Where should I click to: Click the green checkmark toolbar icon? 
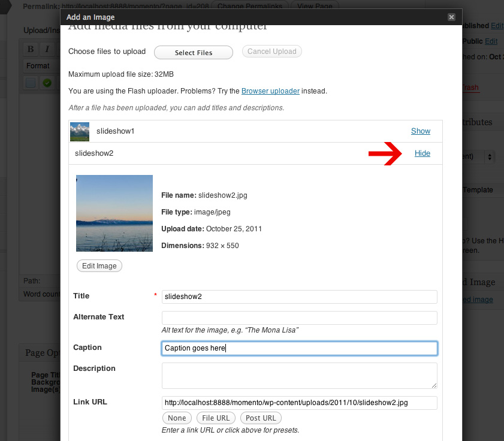(x=47, y=83)
